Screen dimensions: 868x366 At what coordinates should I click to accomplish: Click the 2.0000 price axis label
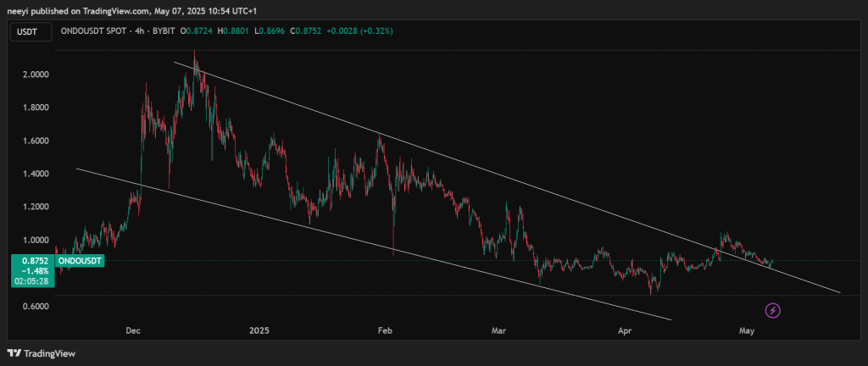pyautogui.click(x=37, y=75)
